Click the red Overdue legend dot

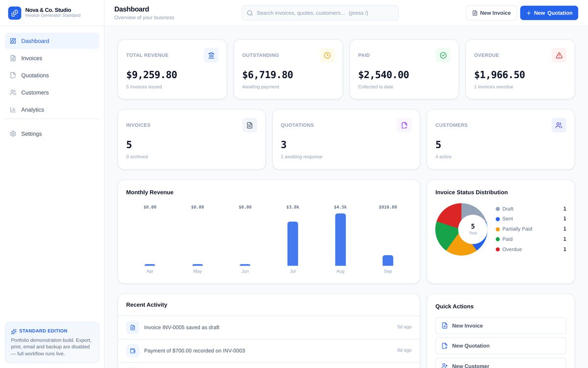498,250
